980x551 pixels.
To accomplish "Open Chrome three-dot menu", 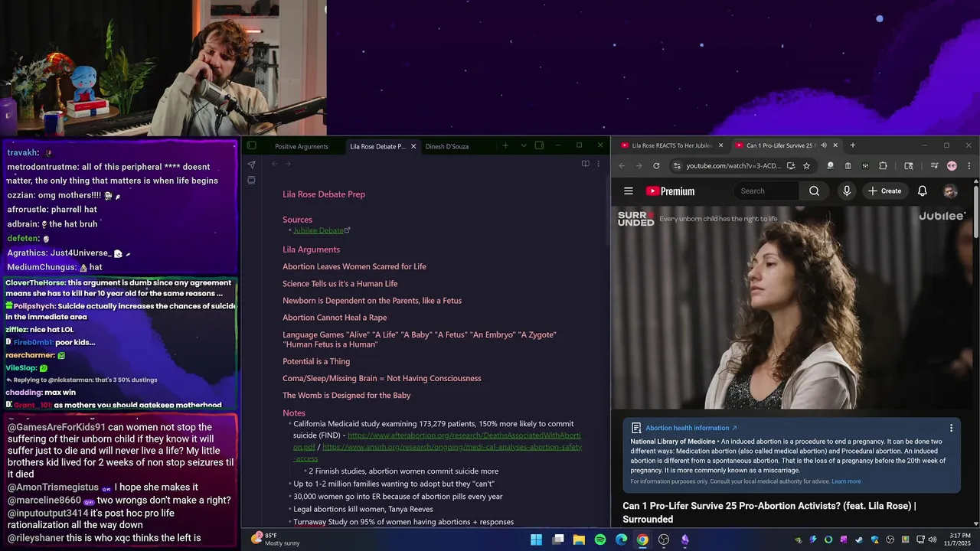I will point(969,165).
